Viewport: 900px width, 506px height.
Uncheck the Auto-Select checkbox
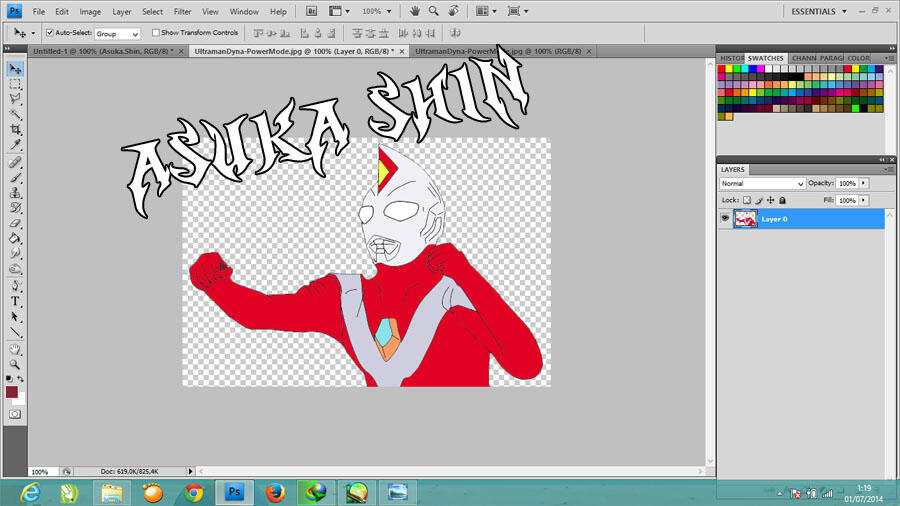coord(50,33)
